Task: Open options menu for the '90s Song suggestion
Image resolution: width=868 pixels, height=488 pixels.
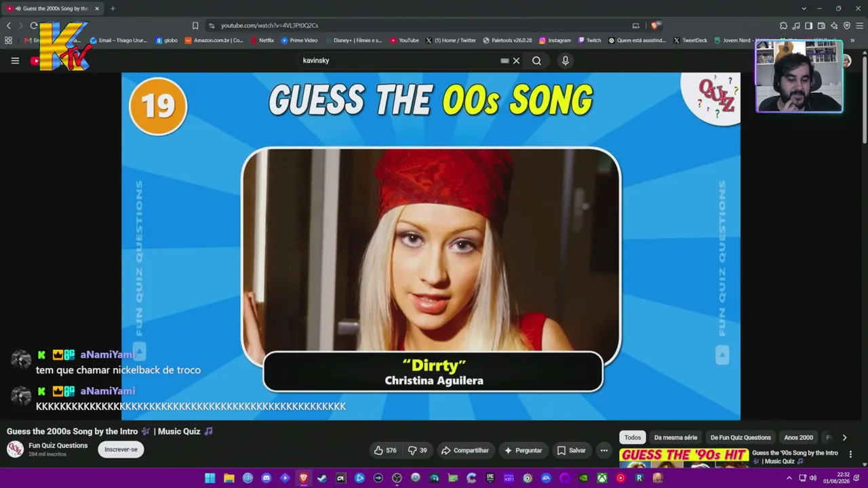Action: point(850,454)
